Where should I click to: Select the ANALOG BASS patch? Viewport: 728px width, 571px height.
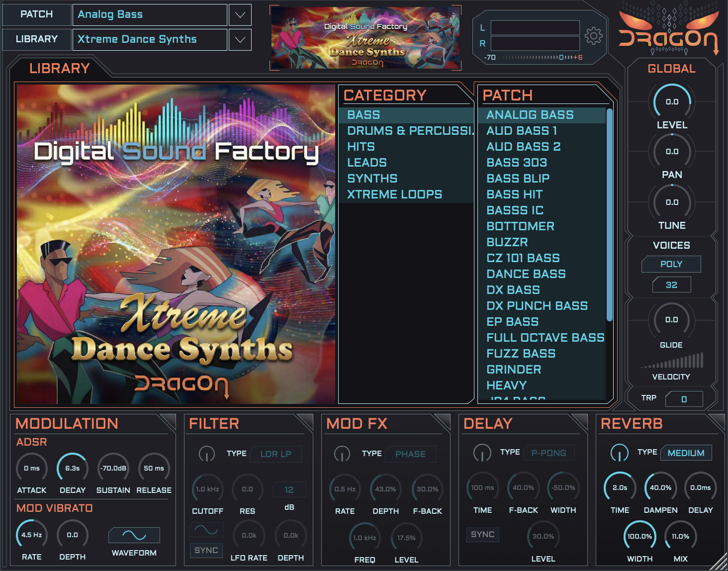click(x=542, y=115)
